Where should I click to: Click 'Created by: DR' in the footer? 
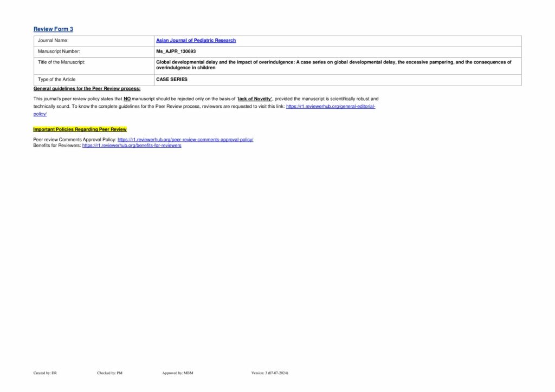tap(45, 373)
